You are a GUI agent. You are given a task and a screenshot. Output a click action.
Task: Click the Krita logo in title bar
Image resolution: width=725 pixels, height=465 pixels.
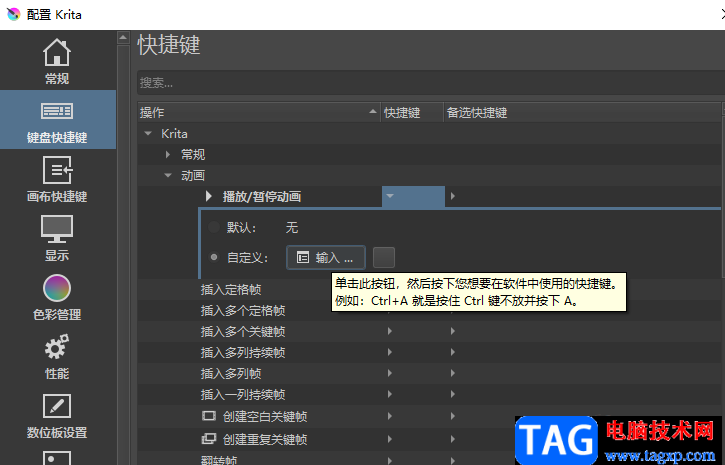click(13, 14)
